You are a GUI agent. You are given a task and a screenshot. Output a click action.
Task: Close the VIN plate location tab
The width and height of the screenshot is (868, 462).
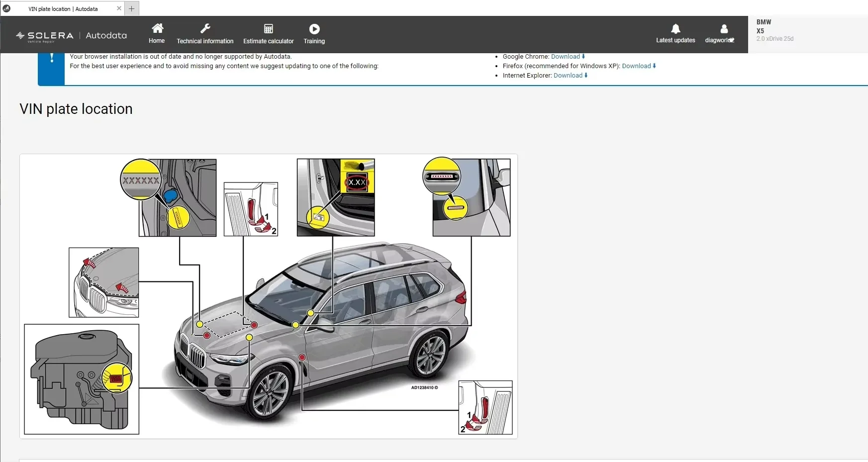[119, 8]
